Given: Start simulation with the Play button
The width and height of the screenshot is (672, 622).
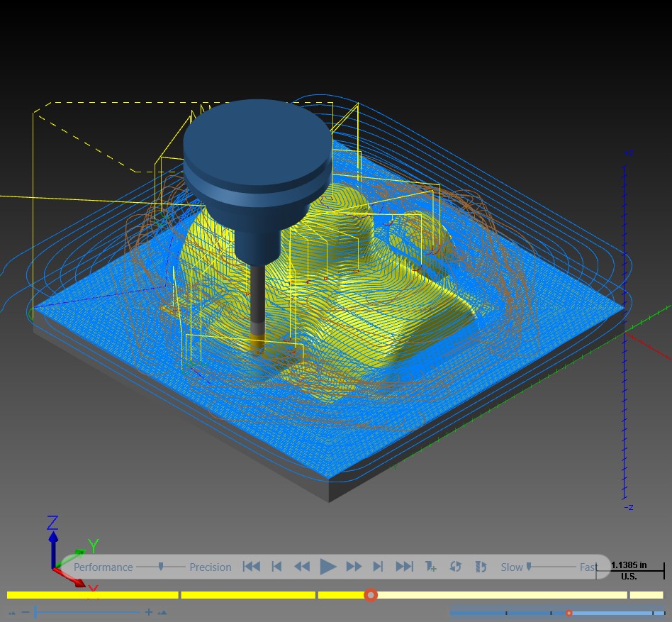Looking at the screenshot, I should click(x=328, y=567).
